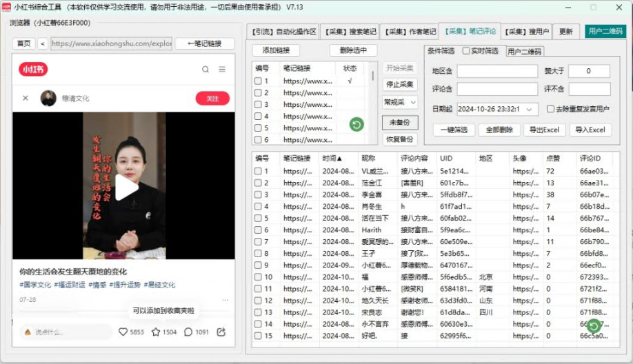Click the browser URL address field

pos(112,43)
